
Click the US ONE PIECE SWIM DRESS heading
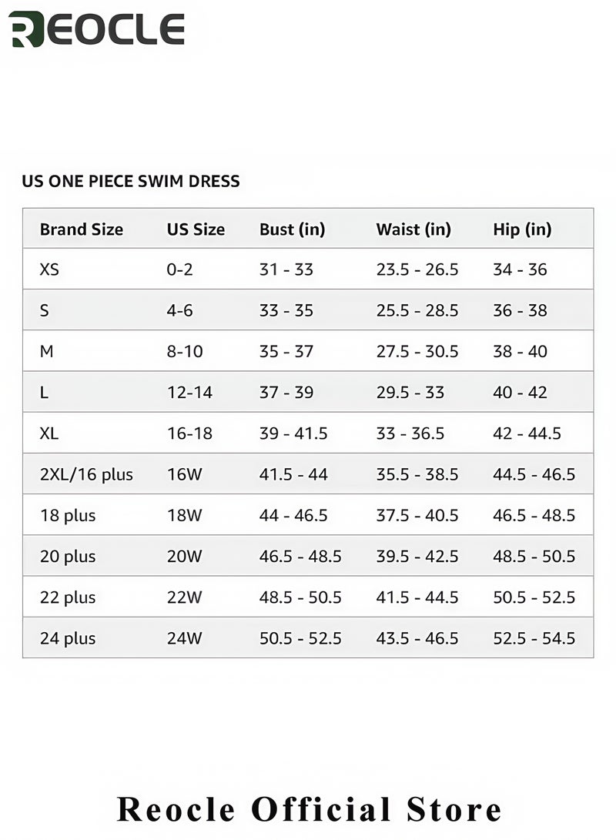[131, 181]
